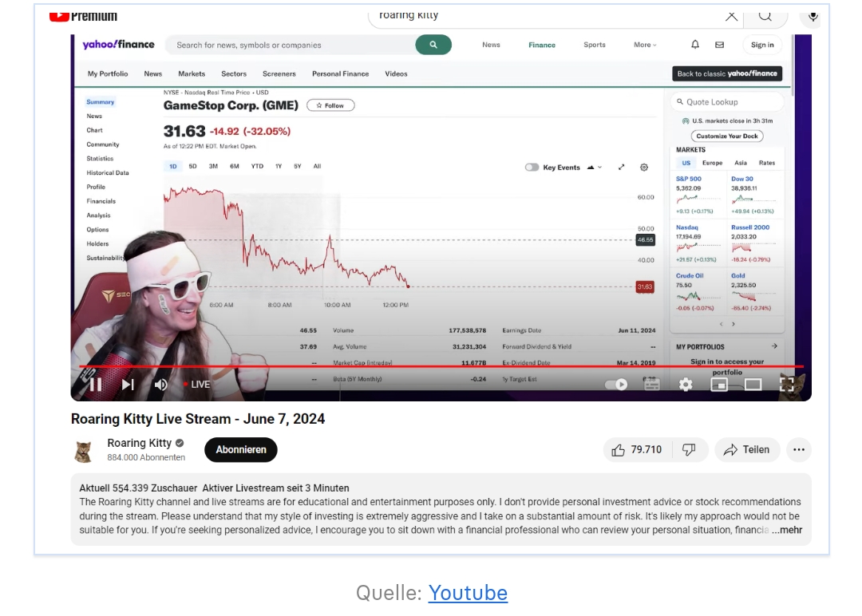This screenshot has width=862, height=616.
Task: Toggle the Key Events switch
Action: pyautogui.click(x=532, y=167)
